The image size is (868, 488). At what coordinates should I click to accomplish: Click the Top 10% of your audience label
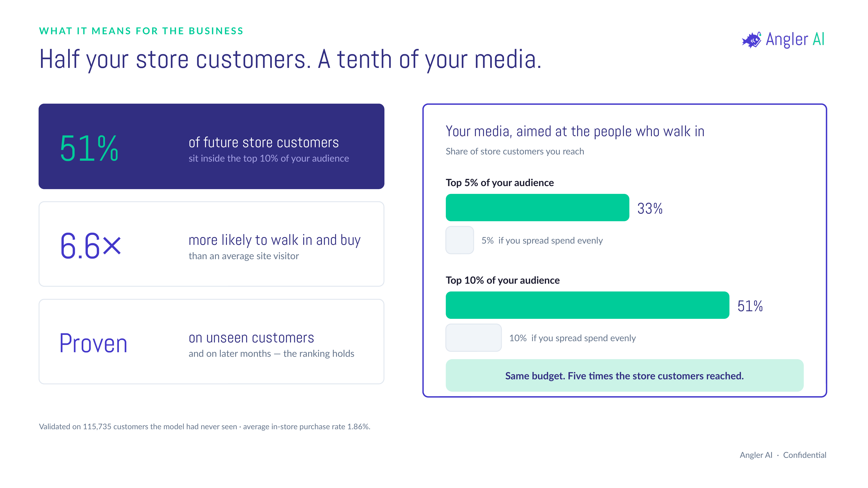tap(502, 280)
